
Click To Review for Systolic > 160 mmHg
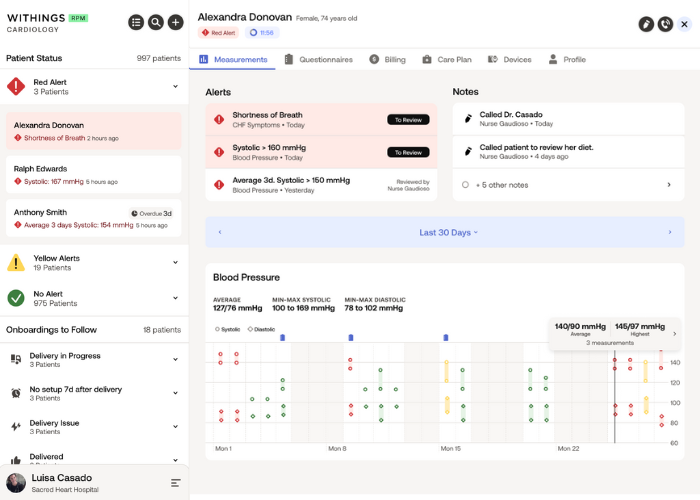[x=408, y=152]
